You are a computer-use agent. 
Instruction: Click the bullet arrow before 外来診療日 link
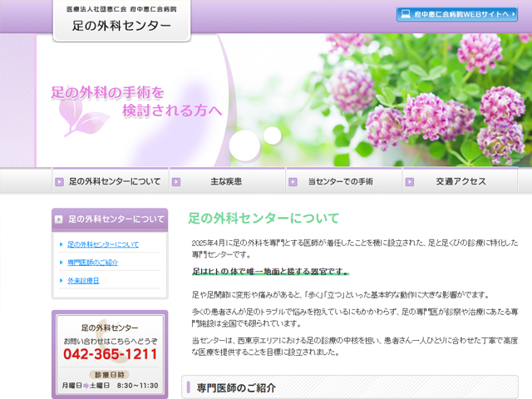tap(62, 281)
